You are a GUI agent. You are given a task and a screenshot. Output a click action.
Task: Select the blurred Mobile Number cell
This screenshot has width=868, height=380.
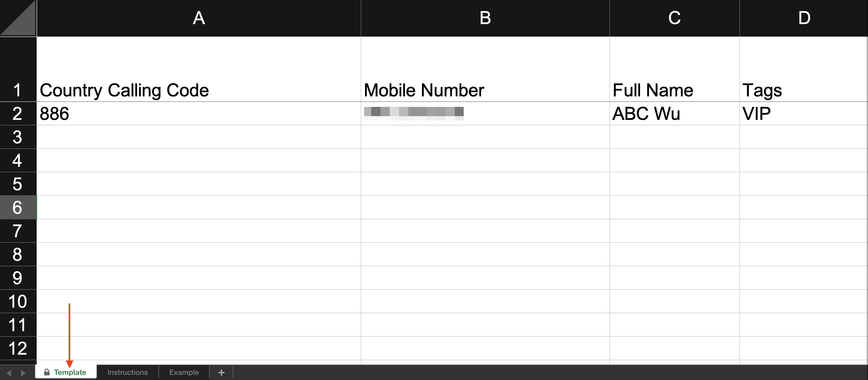pyautogui.click(x=485, y=113)
